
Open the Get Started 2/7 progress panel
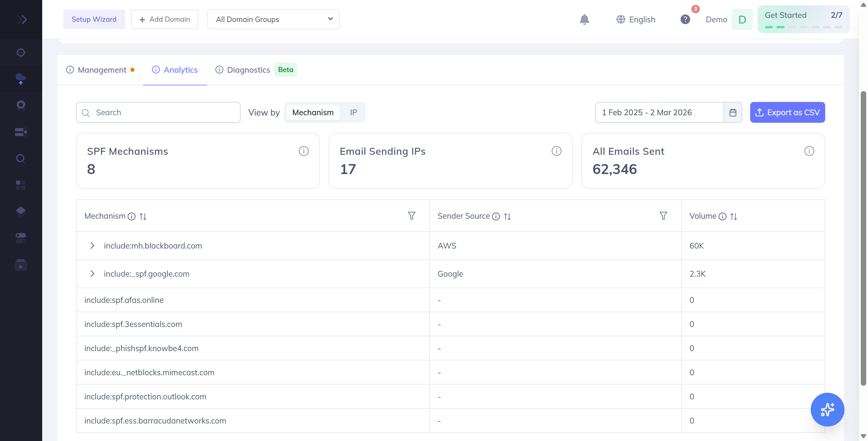point(803,19)
